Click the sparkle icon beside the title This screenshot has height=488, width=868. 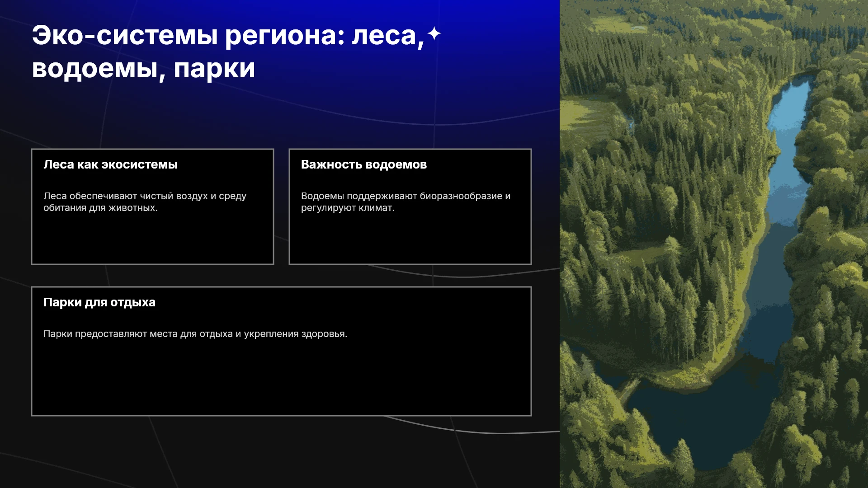click(x=434, y=33)
